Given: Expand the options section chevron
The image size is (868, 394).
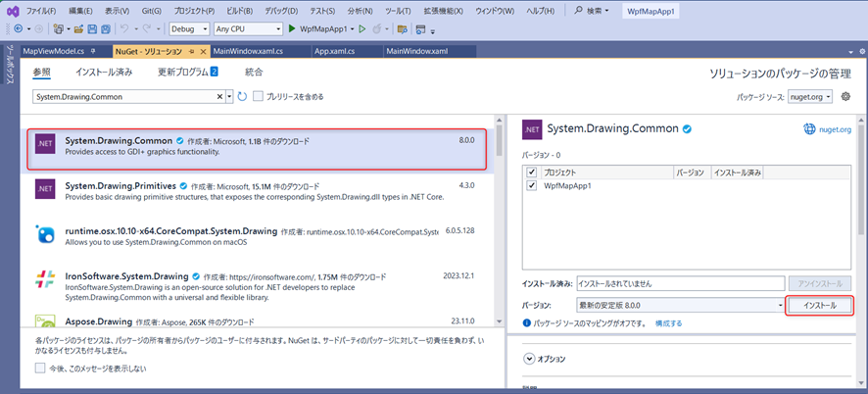Looking at the screenshot, I should tap(529, 359).
